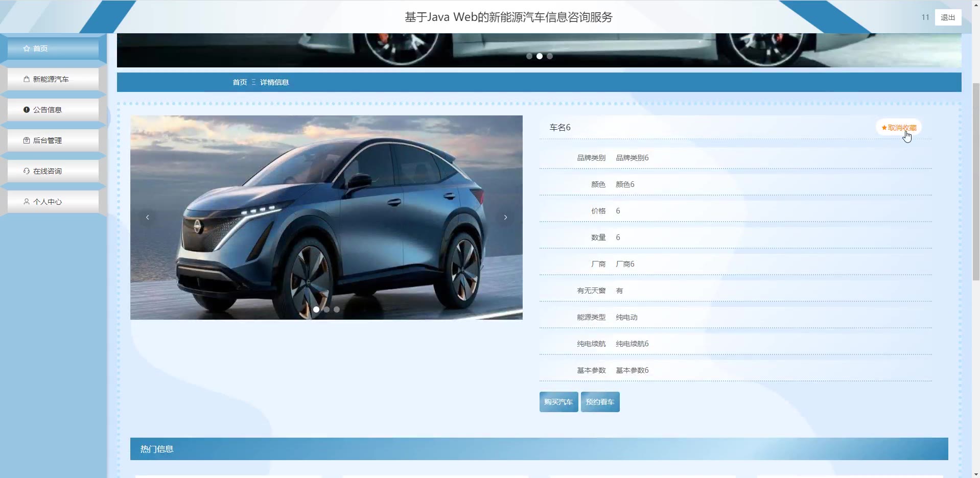Click the bag icon next to 新能源汽车
The height and width of the screenshot is (478, 980).
(27, 79)
